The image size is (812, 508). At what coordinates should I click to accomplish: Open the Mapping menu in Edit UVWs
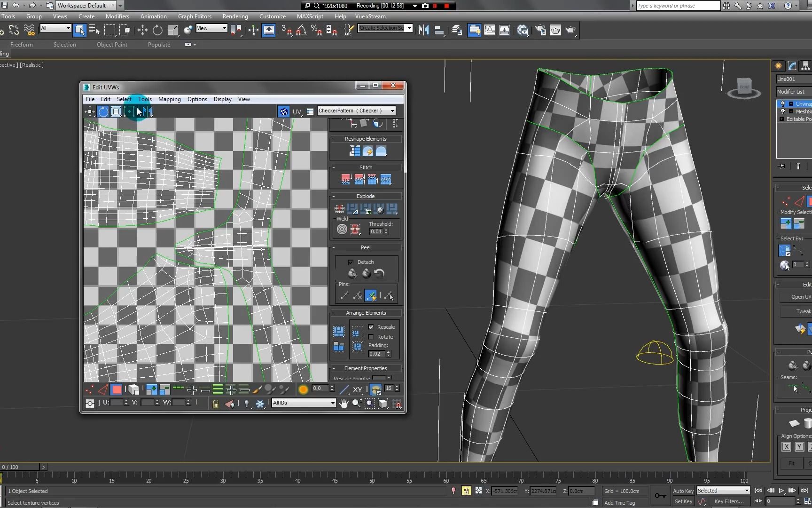[170, 99]
